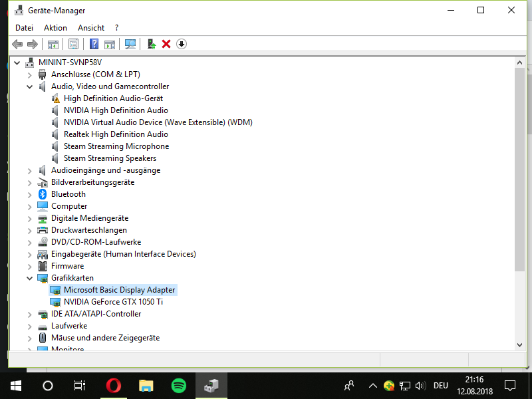The width and height of the screenshot is (532, 399).
Task: Select NVIDIA High Definition Audio device
Action: [x=116, y=110]
